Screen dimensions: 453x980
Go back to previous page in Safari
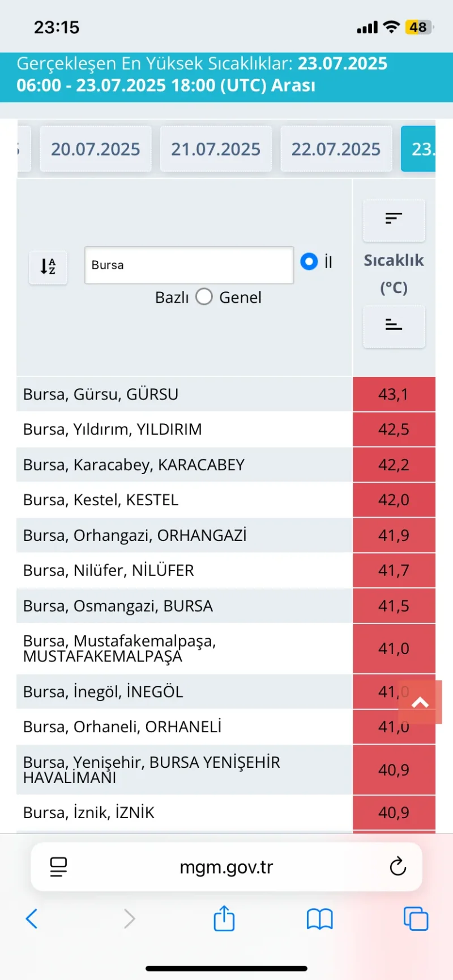click(32, 919)
